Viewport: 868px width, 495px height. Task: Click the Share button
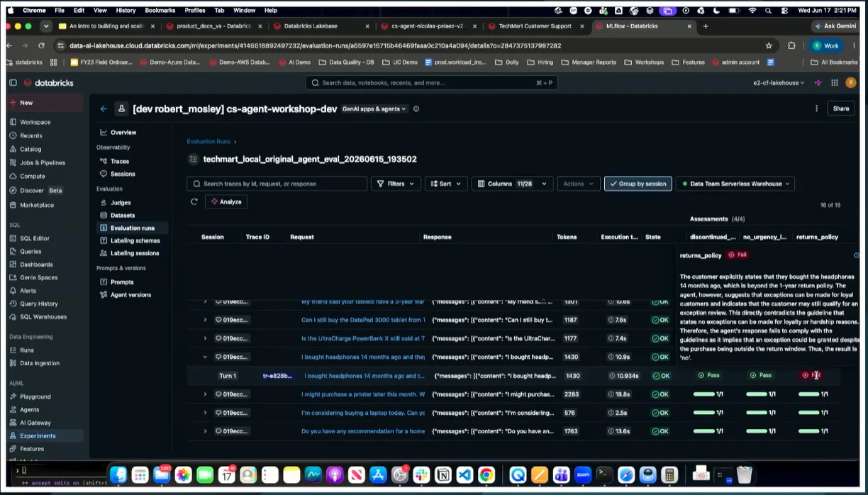tap(841, 109)
